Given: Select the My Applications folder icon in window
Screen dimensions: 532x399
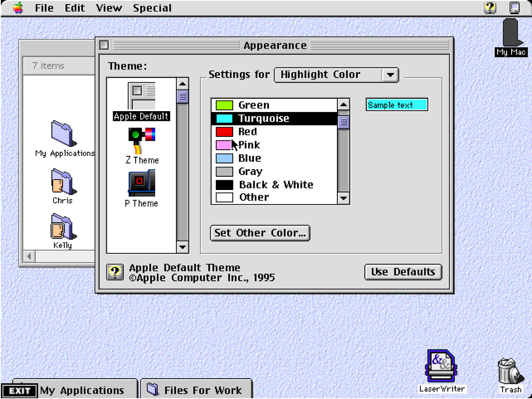Looking at the screenshot, I should click(x=65, y=139).
